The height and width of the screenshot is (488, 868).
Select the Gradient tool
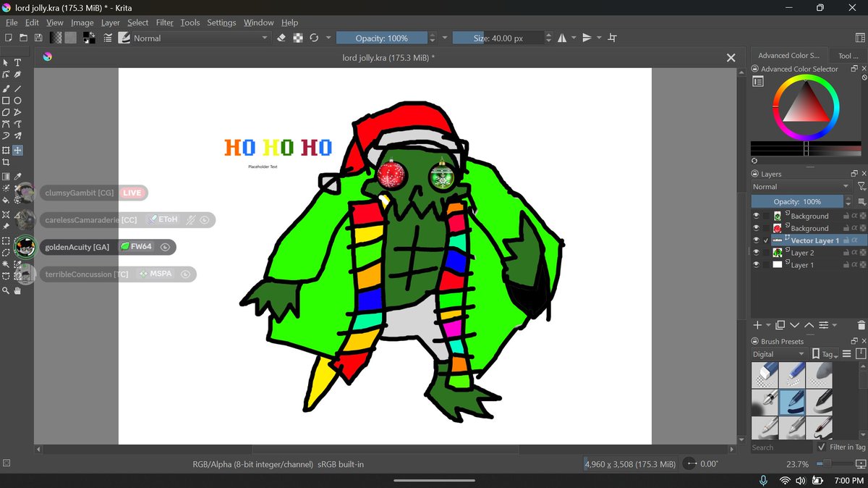pyautogui.click(x=6, y=176)
